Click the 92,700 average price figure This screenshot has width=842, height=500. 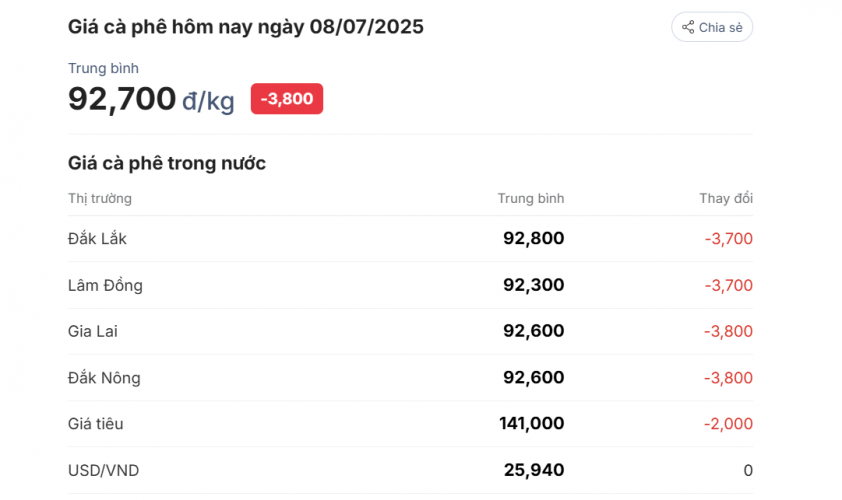122,99
